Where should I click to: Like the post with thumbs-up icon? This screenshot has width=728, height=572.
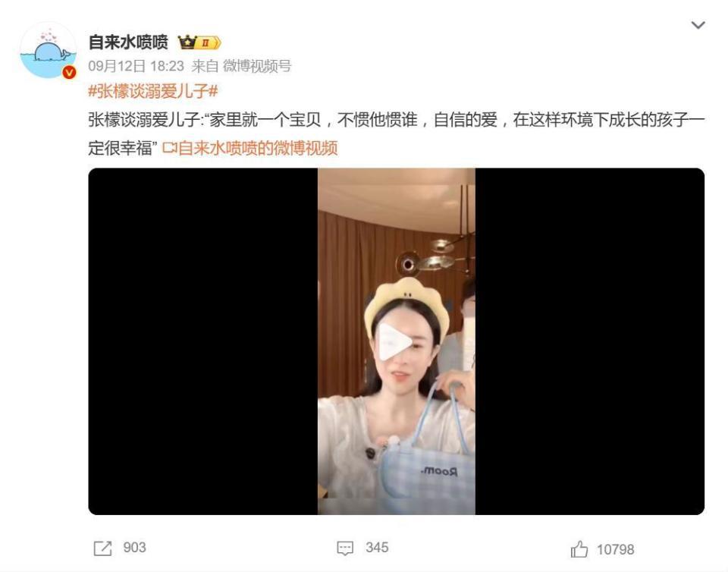[579, 548]
